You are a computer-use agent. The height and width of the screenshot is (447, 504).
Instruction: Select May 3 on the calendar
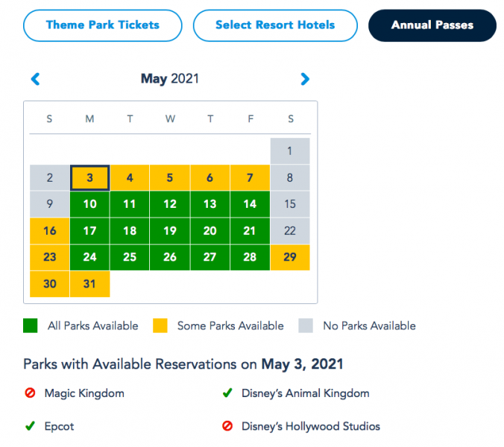click(89, 178)
